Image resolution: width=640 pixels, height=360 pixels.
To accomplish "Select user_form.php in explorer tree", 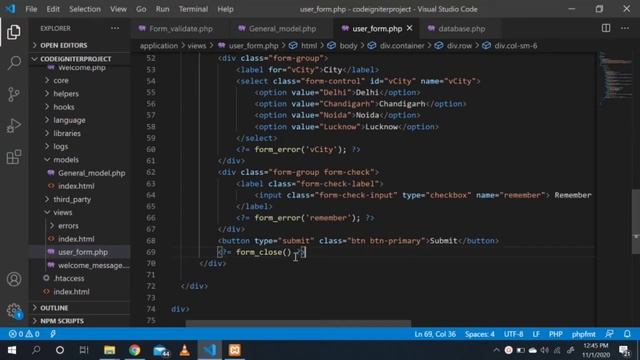I will pos(83,252).
